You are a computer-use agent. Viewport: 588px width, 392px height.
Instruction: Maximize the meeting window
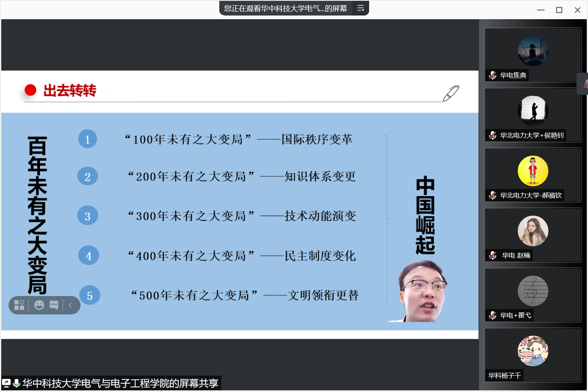click(559, 10)
